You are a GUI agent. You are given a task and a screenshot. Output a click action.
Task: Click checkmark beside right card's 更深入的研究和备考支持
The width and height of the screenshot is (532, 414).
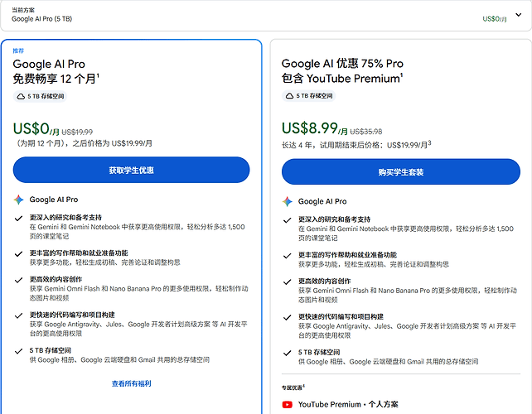287,220
